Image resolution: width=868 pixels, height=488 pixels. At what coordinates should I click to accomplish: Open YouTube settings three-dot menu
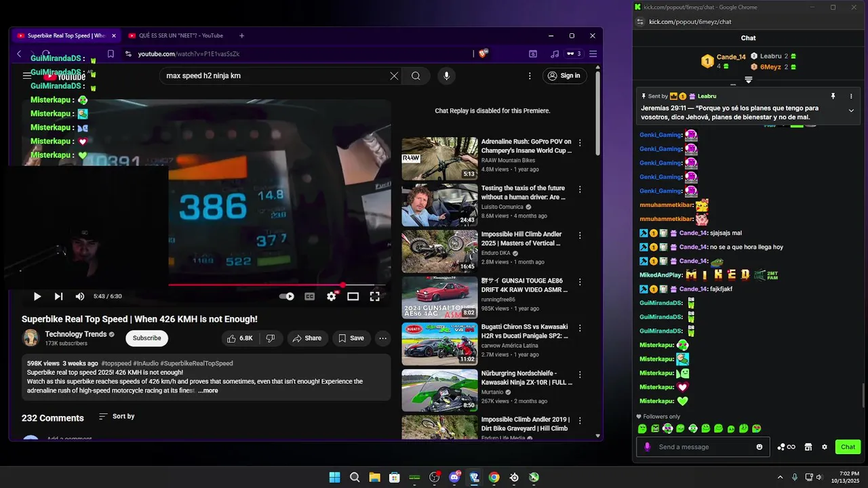click(x=530, y=76)
